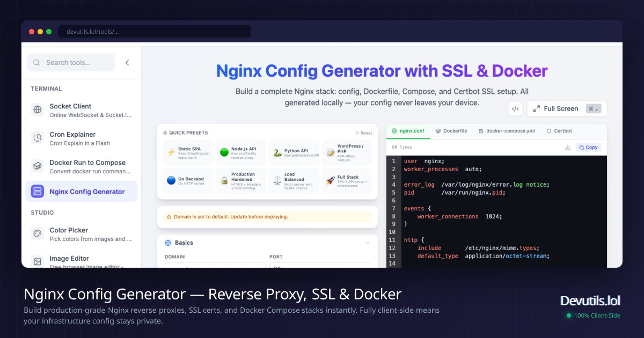This screenshot has width=644, height=338.
Task: Apply the Python API preset
Action: [294, 152]
